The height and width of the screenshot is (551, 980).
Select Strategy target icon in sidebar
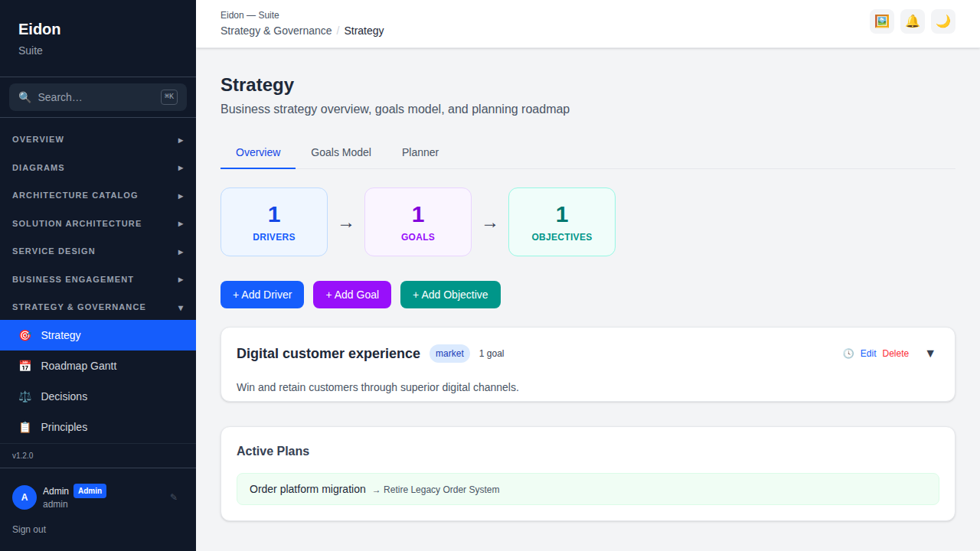click(x=24, y=335)
